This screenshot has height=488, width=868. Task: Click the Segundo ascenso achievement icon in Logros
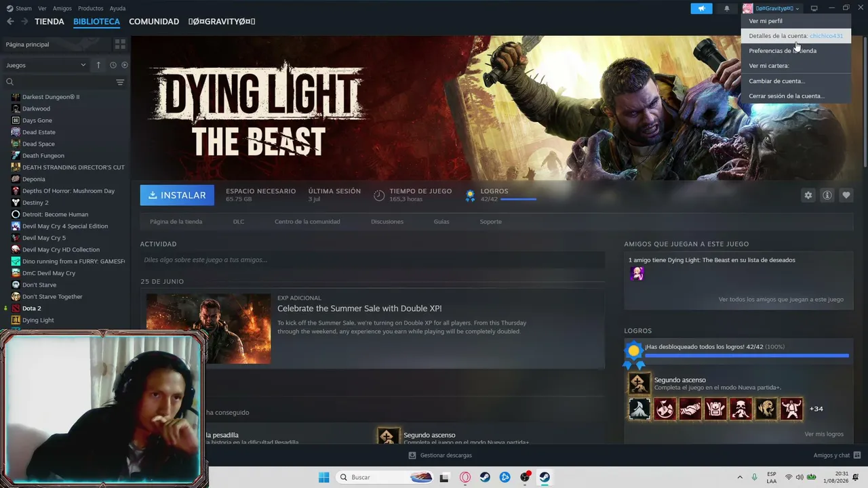(639, 384)
